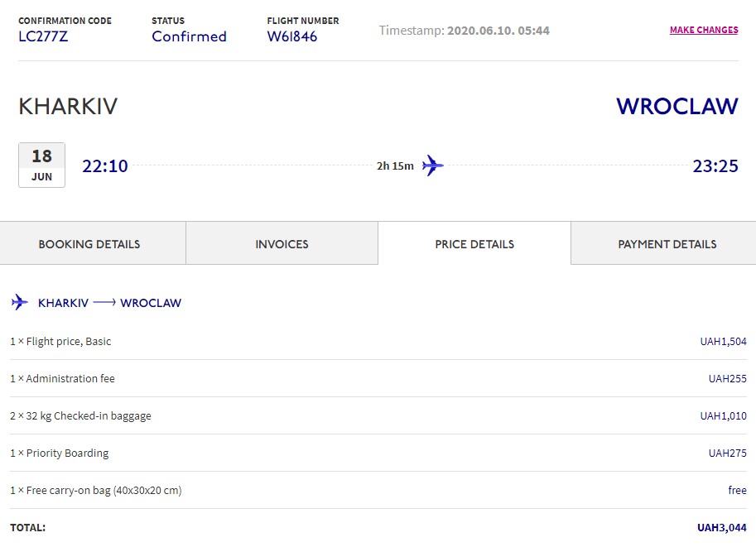Go to the Payment Details tab

click(x=667, y=244)
